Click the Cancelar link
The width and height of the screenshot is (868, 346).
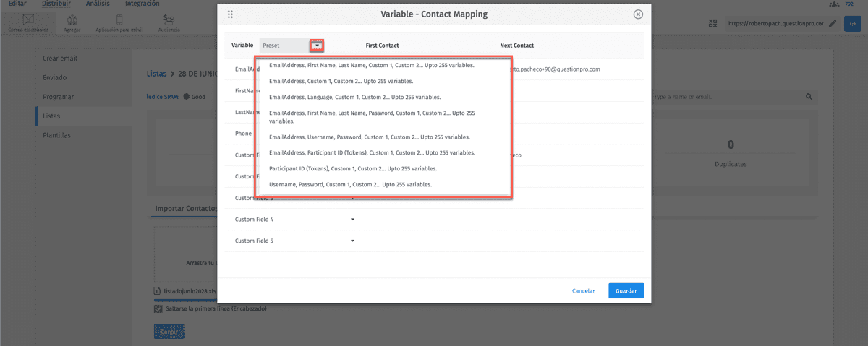click(x=583, y=290)
